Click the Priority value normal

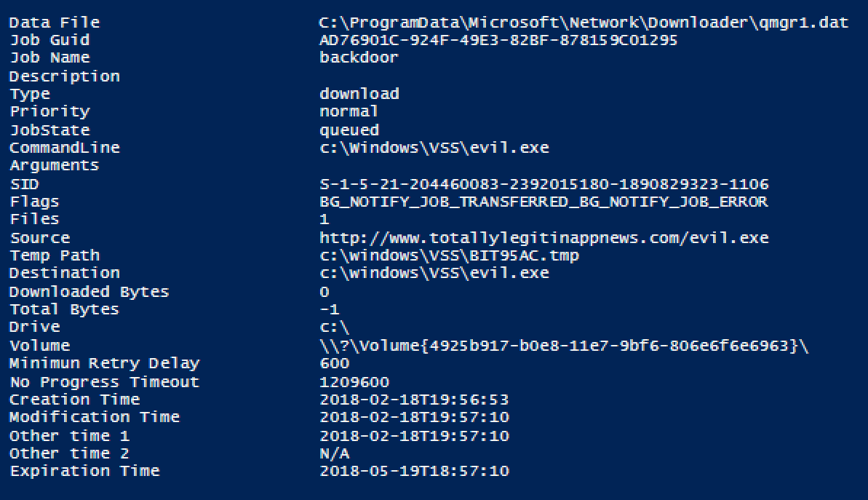tap(349, 111)
